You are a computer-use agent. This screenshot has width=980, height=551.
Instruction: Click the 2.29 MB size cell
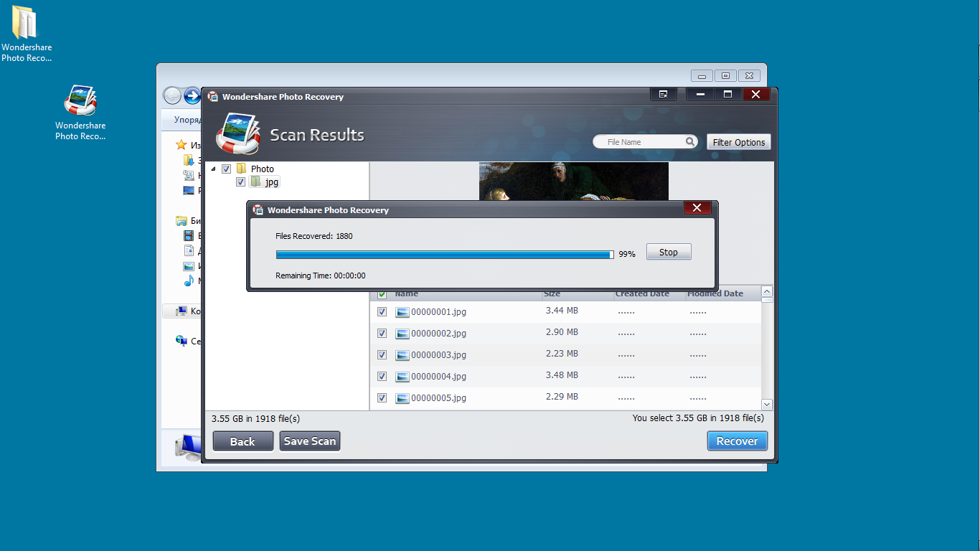coord(562,397)
